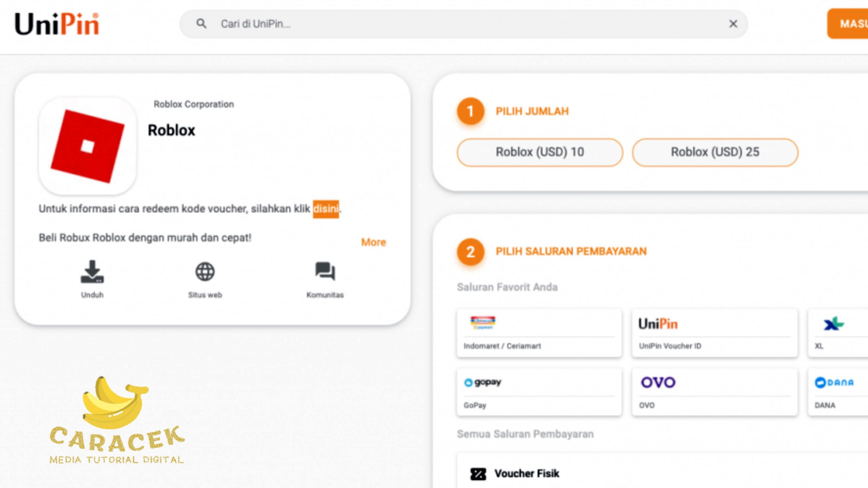Image resolution: width=868 pixels, height=488 pixels.
Task: Open the Komunitas chat icon
Action: 325,272
